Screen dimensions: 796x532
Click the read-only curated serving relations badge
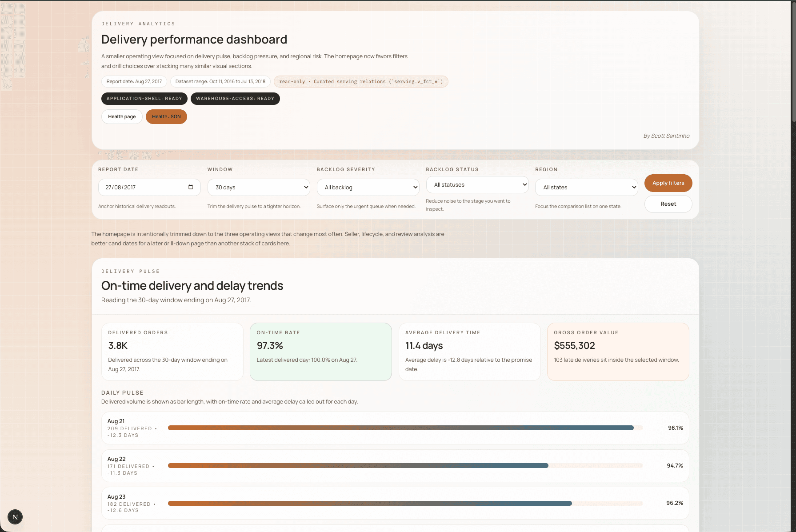(361, 81)
